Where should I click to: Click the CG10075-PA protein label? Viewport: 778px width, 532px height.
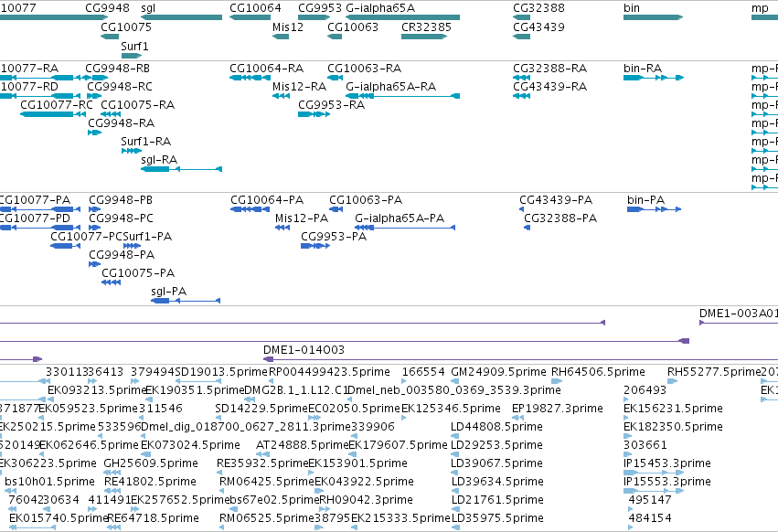tap(138, 273)
